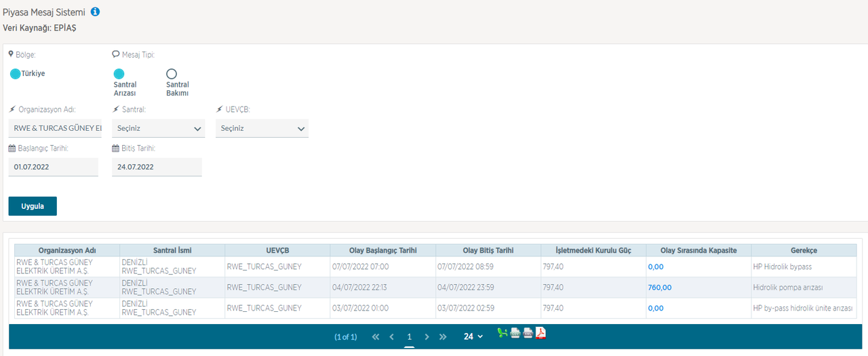Sort by İşletmedeki Kurulu Güç column header
This screenshot has width=868, height=356.
(593, 250)
